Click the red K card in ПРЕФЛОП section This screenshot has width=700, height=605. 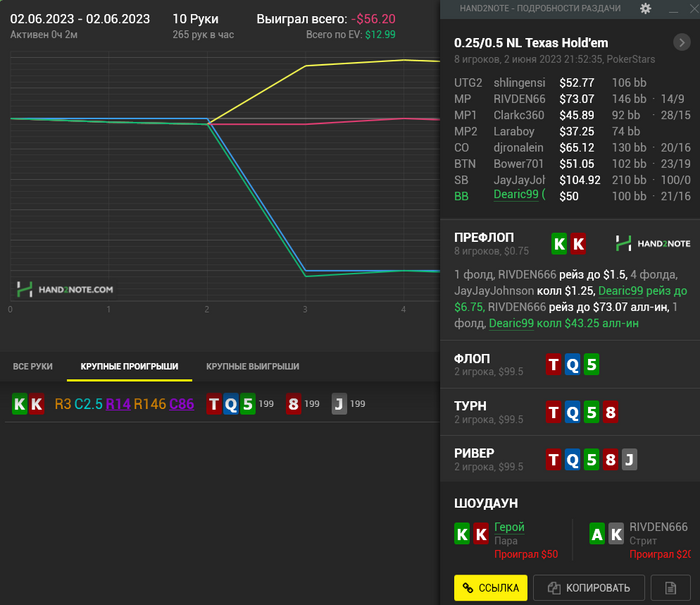(x=578, y=244)
